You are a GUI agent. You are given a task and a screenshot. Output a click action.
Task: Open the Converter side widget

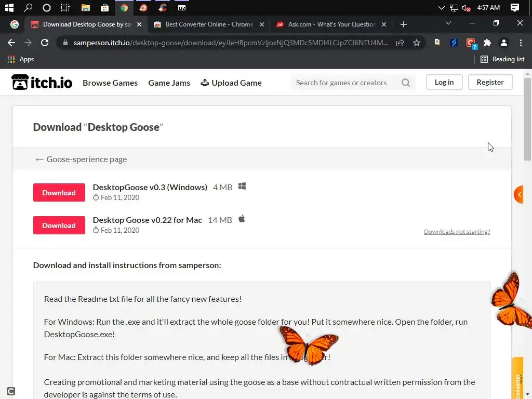517,378
